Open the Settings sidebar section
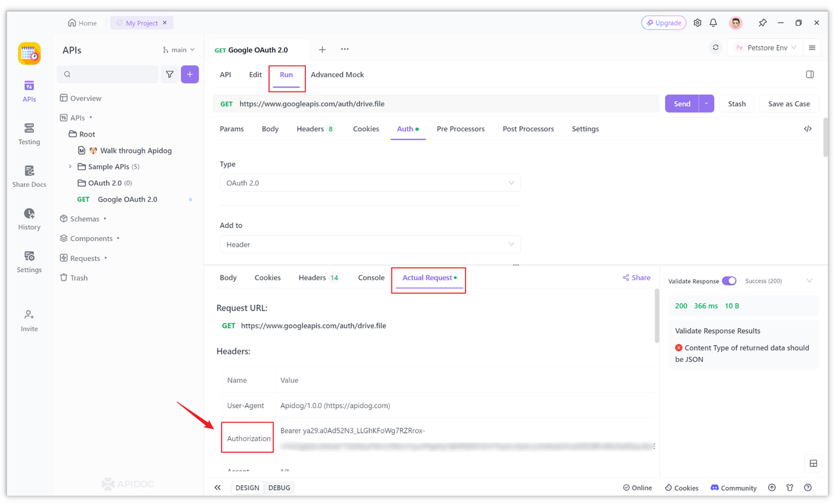 (29, 261)
